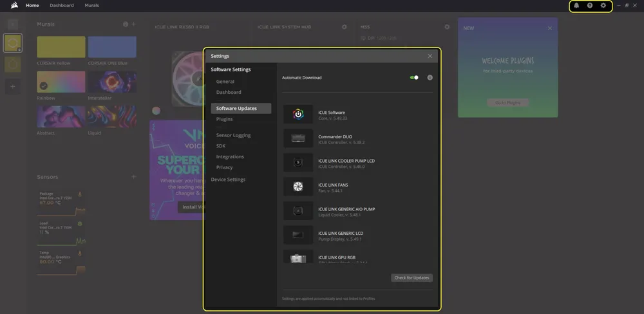This screenshot has width=644, height=314.
Task: Click the round icon in Murals header
Action: 126,24
